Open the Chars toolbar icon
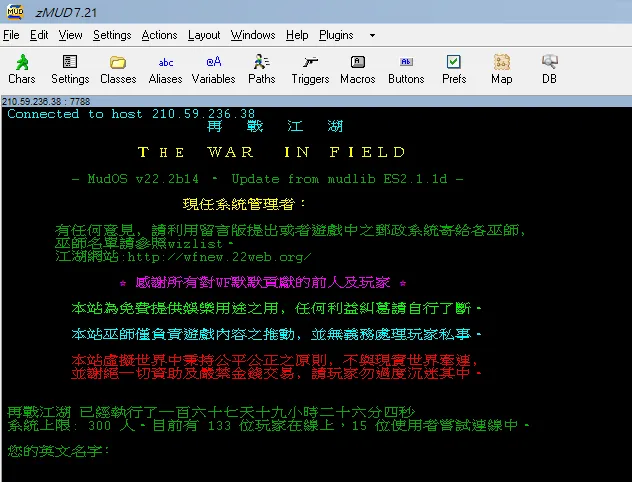Image resolution: width=632 pixels, height=482 pixels. click(22, 69)
